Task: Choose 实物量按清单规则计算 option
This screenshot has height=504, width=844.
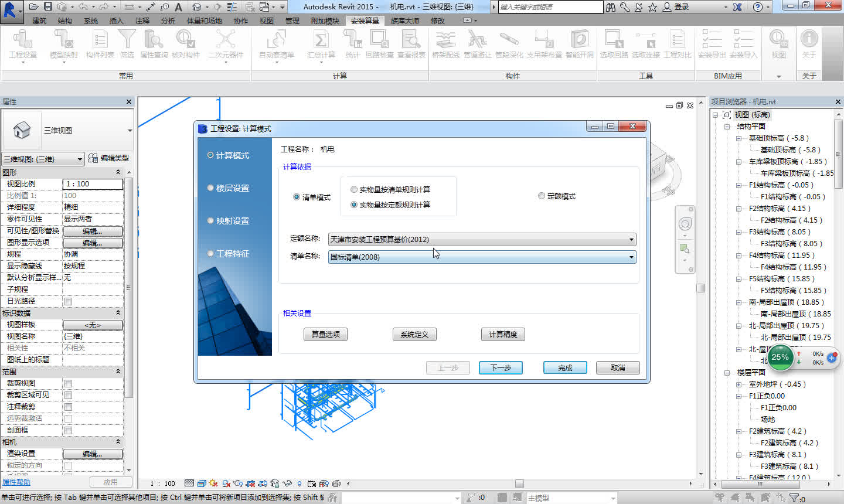Action: coord(353,189)
